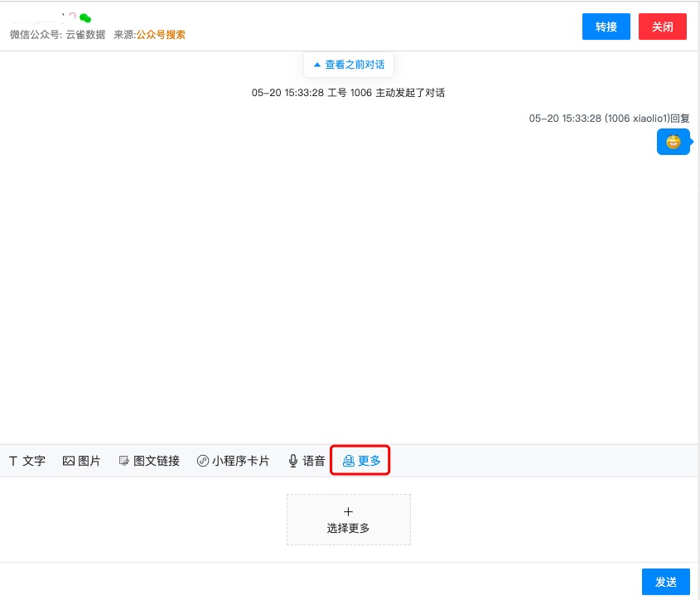Click the dashed 选择更多 selection box
The height and width of the screenshot is (600, 700).
point(348,520)
